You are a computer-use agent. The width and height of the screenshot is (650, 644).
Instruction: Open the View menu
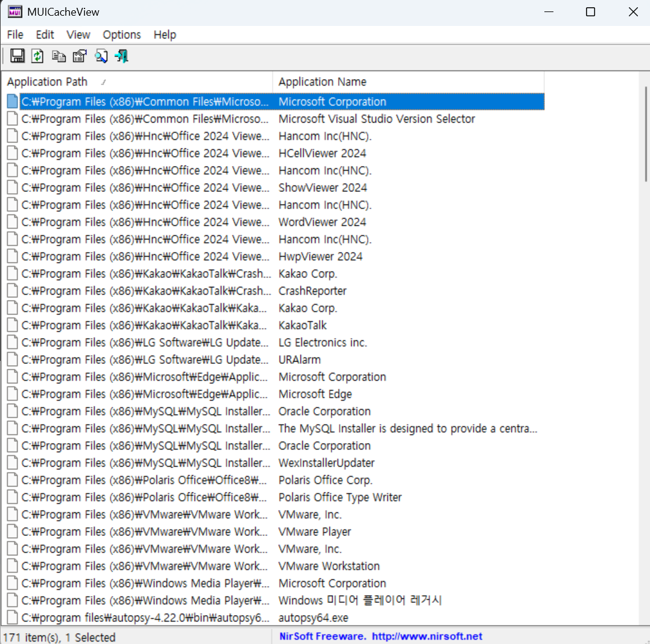pyautogui.click(x=78, y=35)
